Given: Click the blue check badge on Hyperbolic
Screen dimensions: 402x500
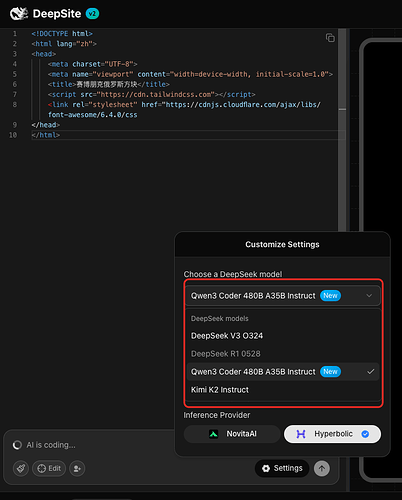Looking at the screenshot, I should [x=365, y=434].
